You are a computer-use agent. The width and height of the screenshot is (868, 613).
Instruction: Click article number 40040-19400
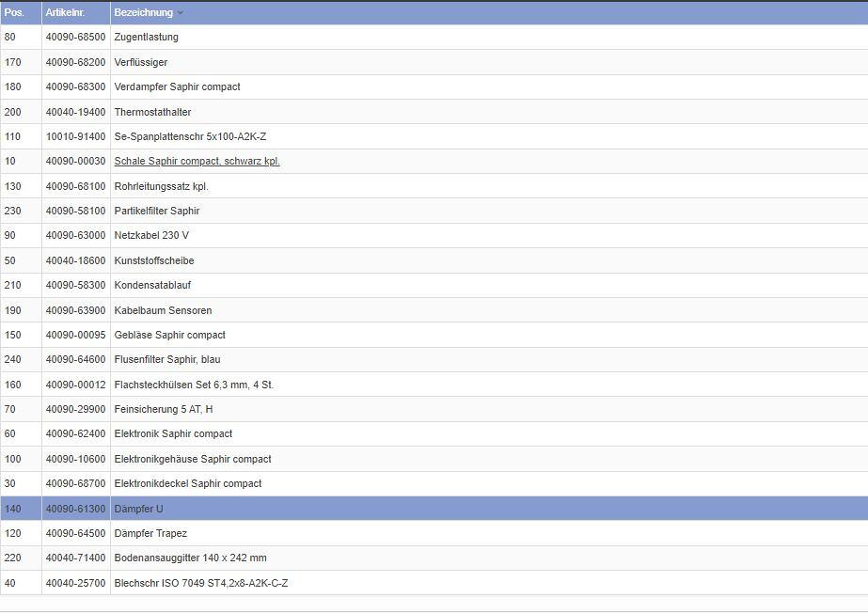75,112
